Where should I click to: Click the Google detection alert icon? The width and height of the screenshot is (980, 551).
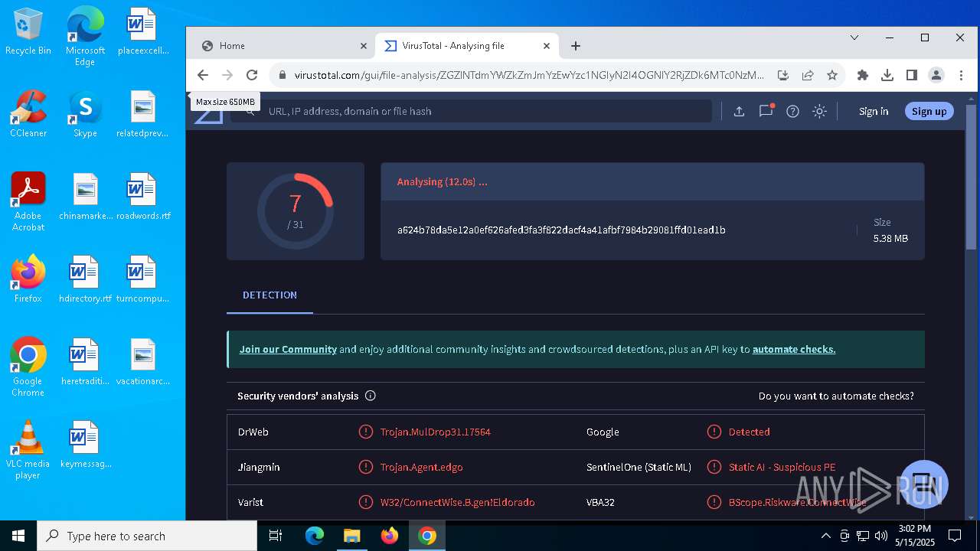tap(714, 432)
